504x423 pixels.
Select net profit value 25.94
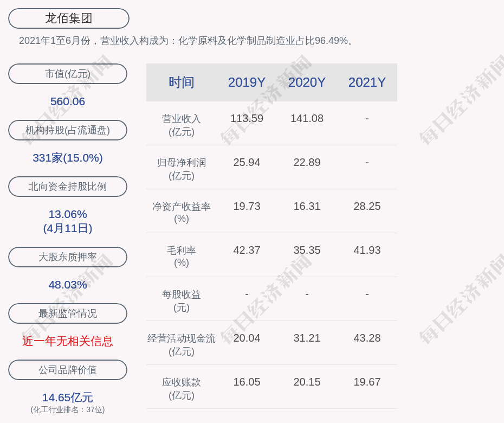pos(247,162)
